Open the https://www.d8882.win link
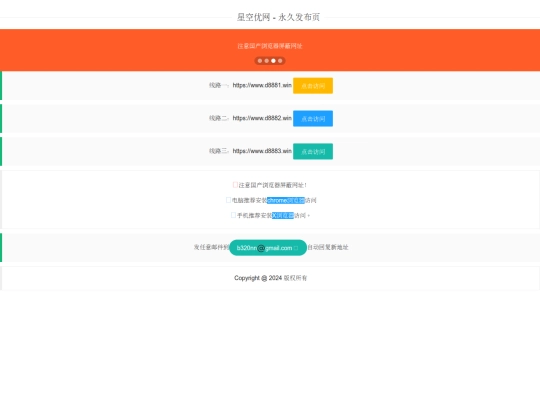 [262, 118]
